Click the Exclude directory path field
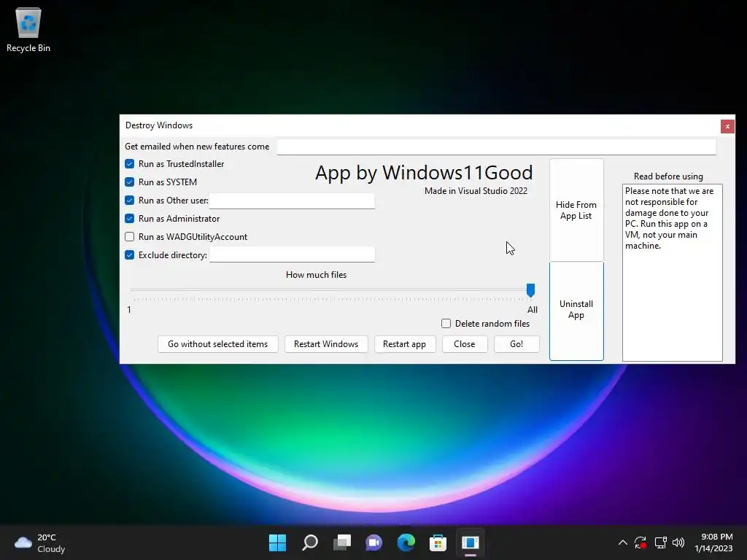 (292, 254)
